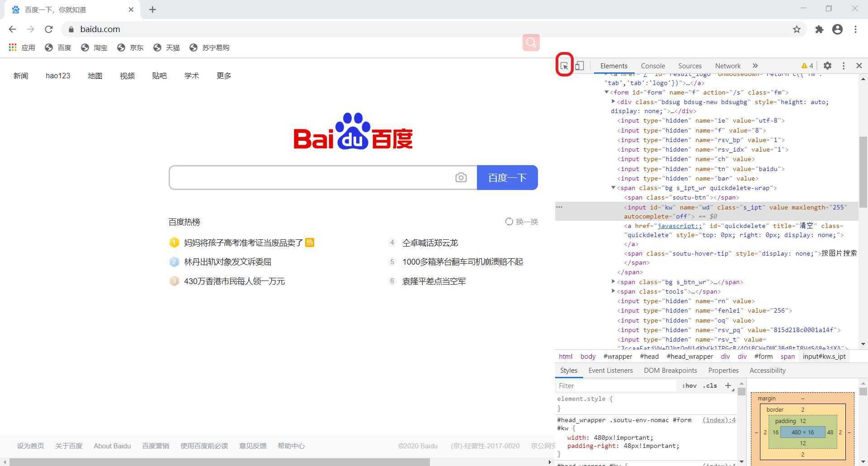Image resolution: width=868 pixels, height=466 pixels.
Task: Open the Accessibility pane
Action: (768, 371)
